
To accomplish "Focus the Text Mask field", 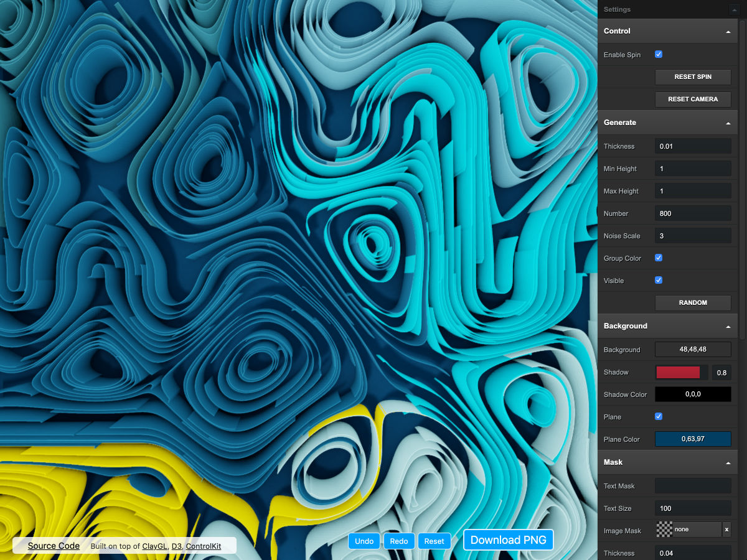I will [x=693, y=486].
